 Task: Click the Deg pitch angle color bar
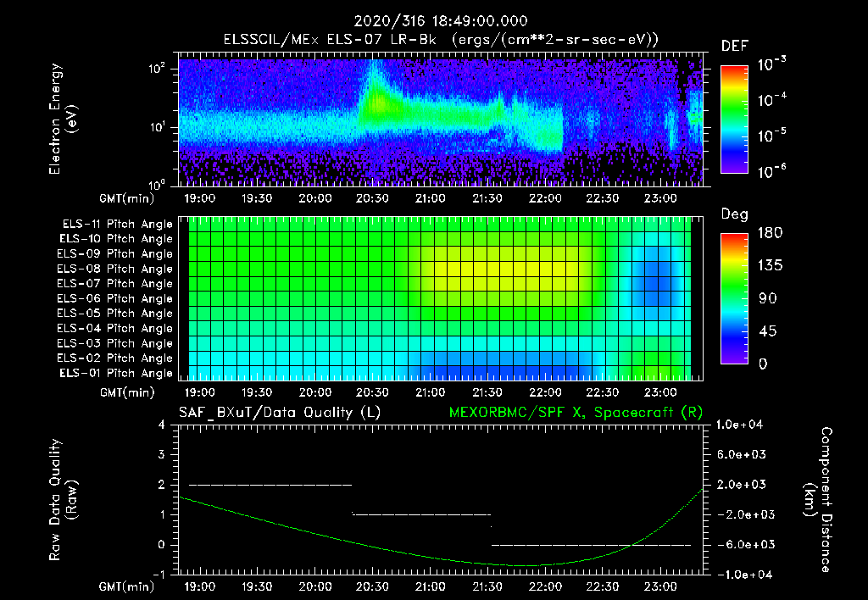pos(734,298)
